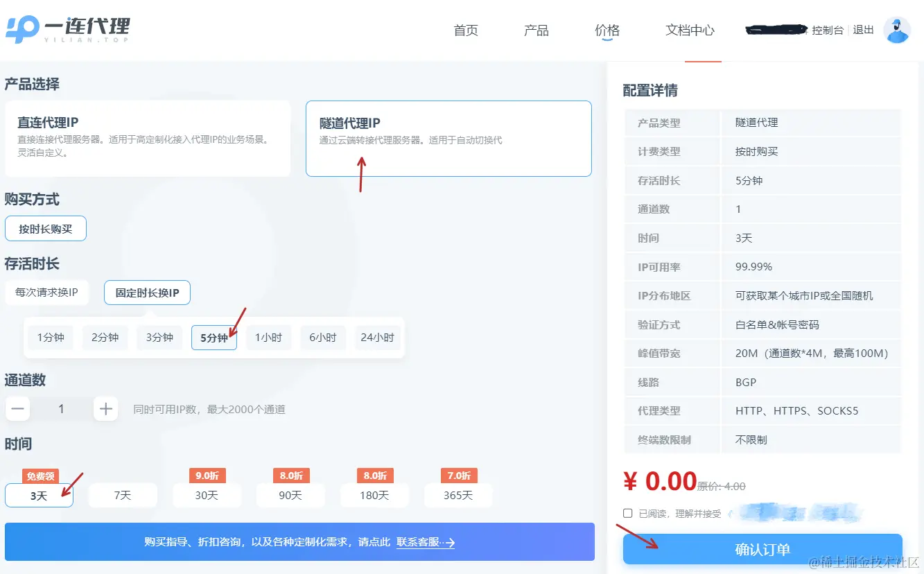Viewport: 924px width, 574px height.
Task: Open the 价格 menu item
Action: point(607,30)
